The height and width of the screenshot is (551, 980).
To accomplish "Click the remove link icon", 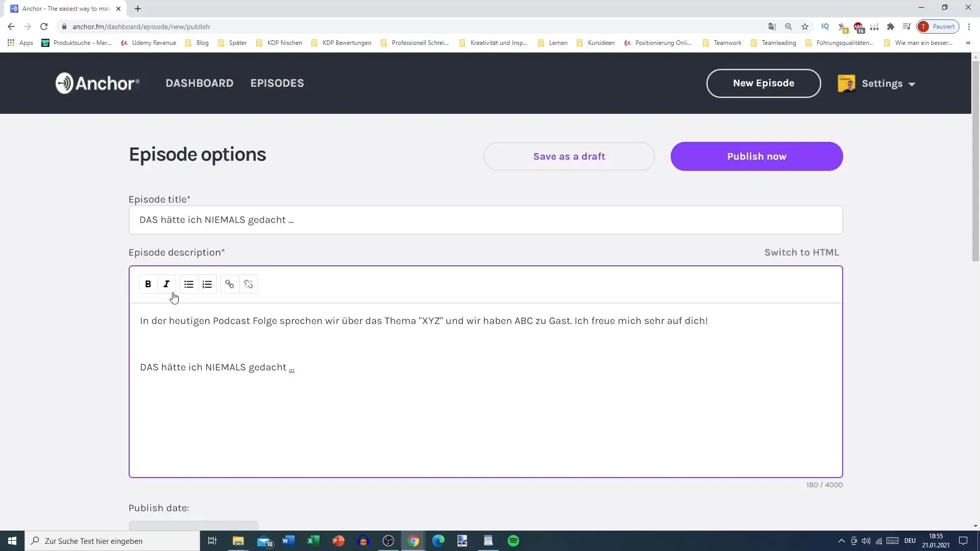I will [249, 284].
